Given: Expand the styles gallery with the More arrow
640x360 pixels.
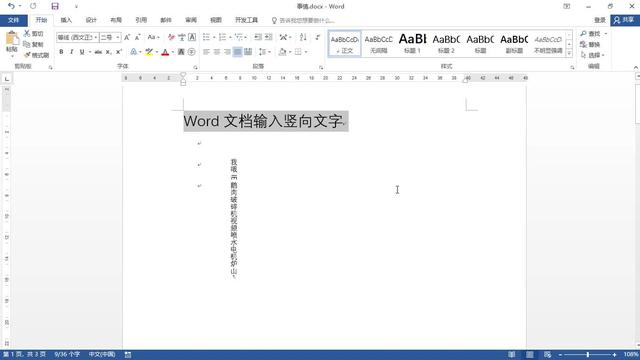Looking at the screenshot, I should pyautogui.click(x=569, y=53).
